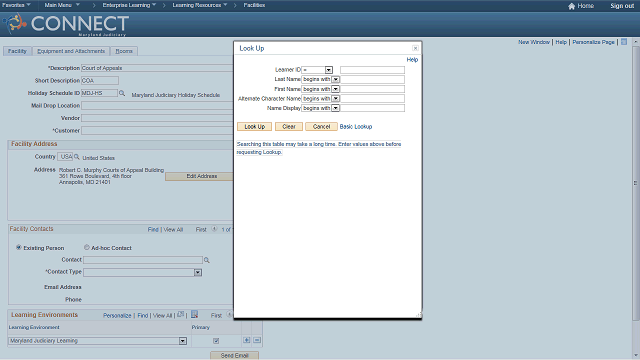Show previous Facility Contacts row arrow
This screenshot has height=360, width=640.
(214, 229)
